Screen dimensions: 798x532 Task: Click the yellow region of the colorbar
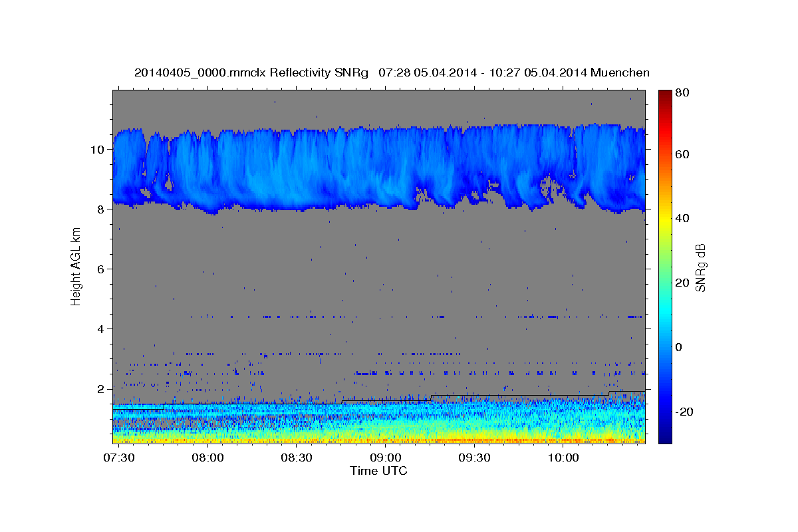665,219
